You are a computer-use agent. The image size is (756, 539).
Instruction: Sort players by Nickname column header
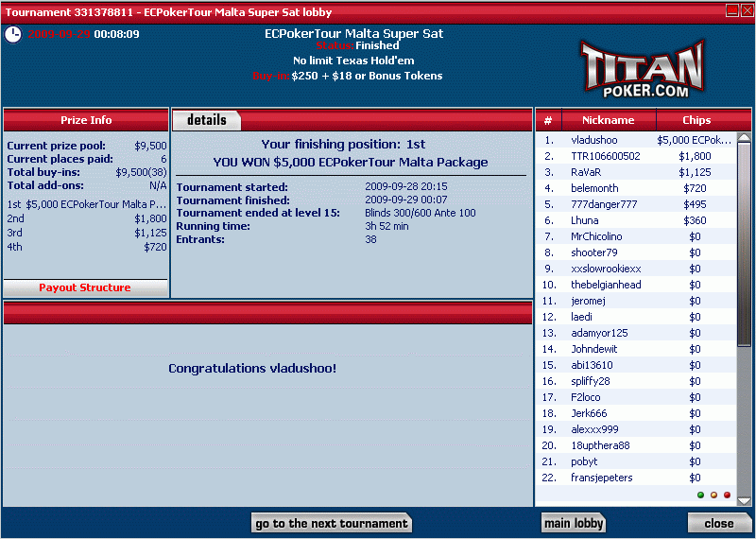(x=609, y=120)
